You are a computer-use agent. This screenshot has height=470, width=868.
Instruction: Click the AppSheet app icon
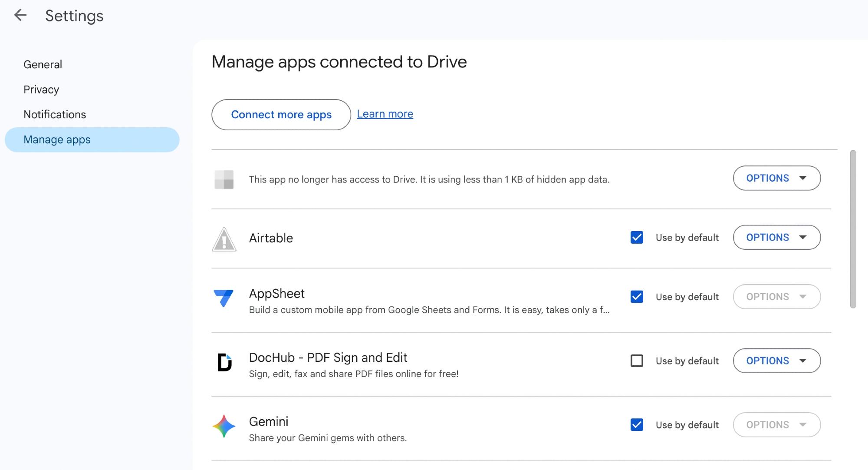(x=224, y=298)
